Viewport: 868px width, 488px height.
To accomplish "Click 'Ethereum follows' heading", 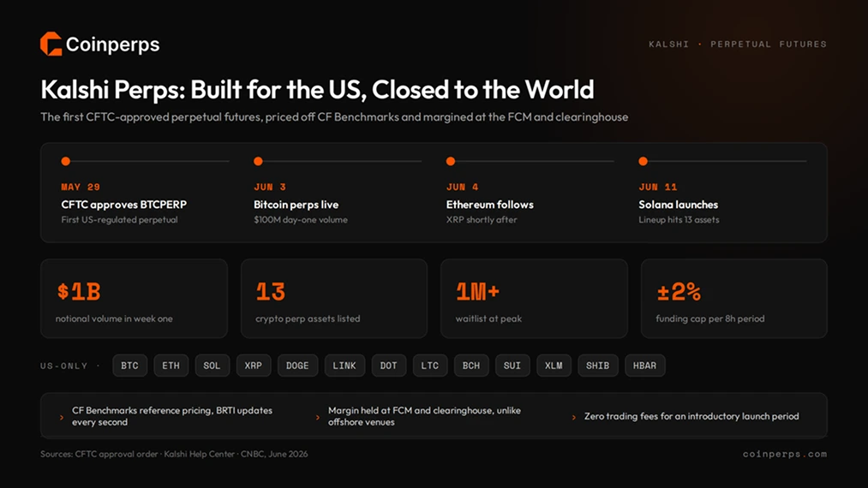I will (490, 205).
